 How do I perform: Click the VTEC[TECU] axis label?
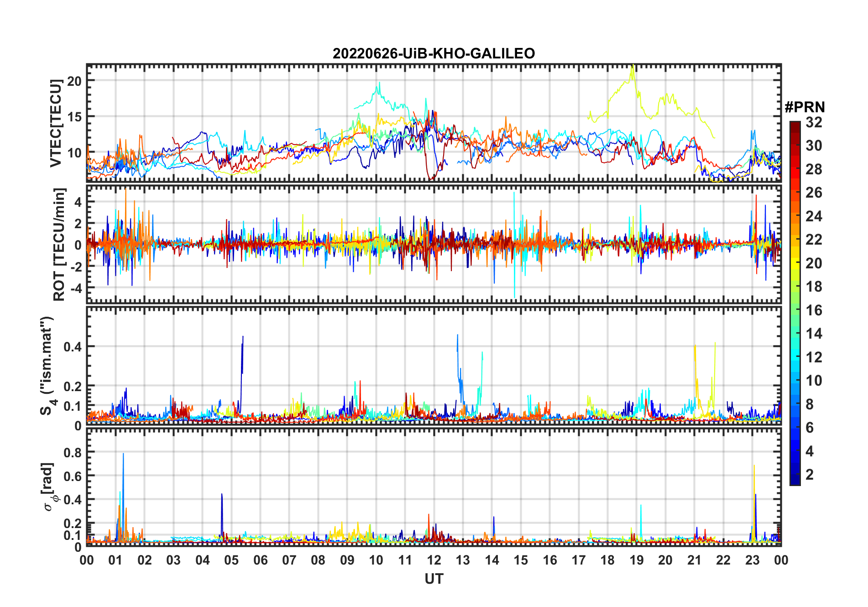tap(56, 123)
